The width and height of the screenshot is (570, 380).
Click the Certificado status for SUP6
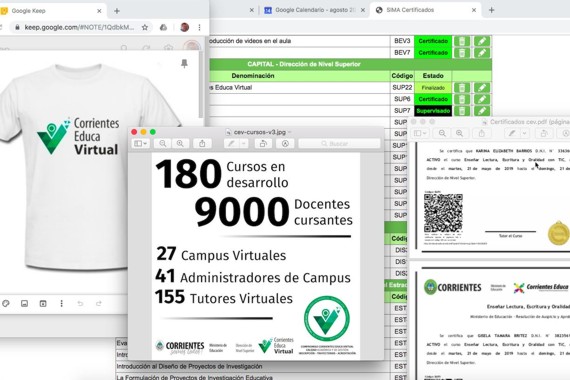click(x=433, y=99)
